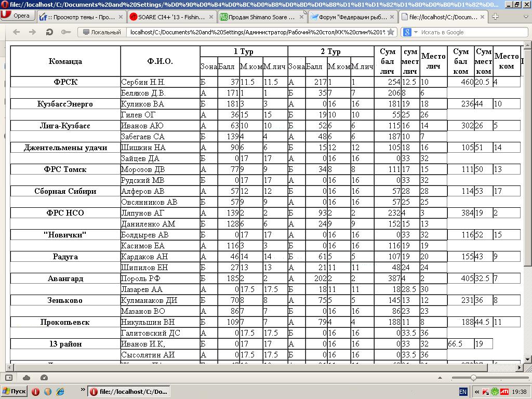This screenshot has width=532, height=399.
Task: Reload the page with the refresh icon
Action: click(49, 32)
